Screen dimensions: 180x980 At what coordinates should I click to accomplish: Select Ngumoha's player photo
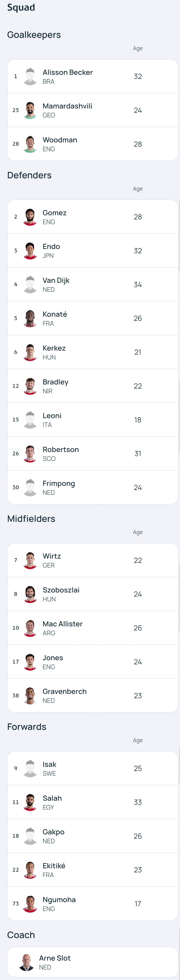click(x=30, y=904)
